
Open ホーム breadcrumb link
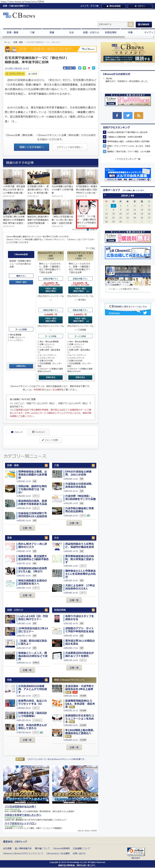pos(7,42)
